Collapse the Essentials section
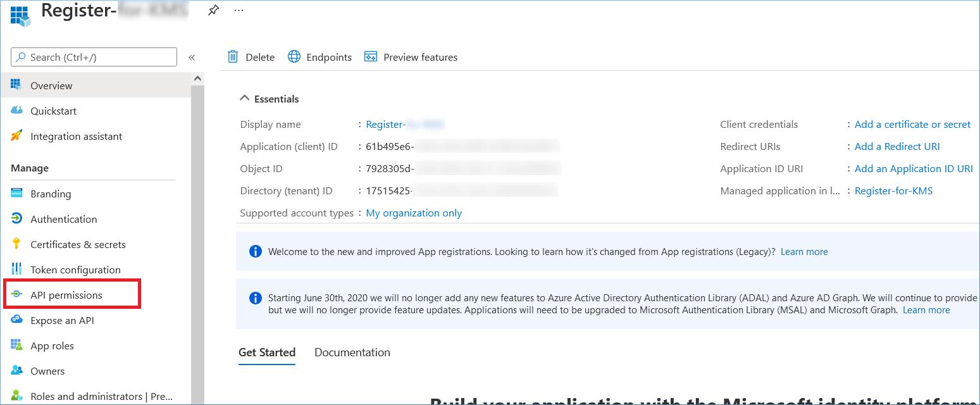The width and height of the screenshot is (980, 405). tap(244, 99)
